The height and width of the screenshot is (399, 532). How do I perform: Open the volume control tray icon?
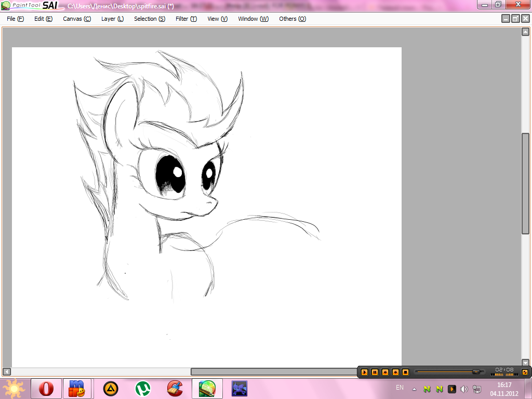(464, 389)
